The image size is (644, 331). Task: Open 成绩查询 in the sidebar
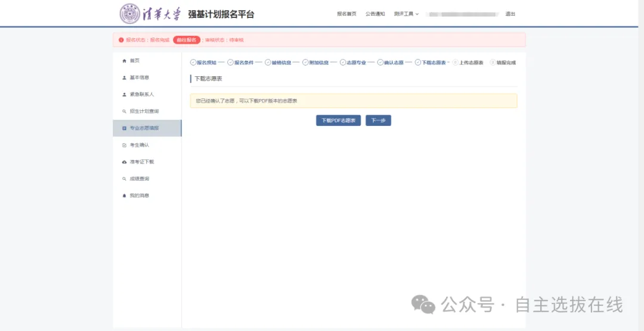click(139, 179)
